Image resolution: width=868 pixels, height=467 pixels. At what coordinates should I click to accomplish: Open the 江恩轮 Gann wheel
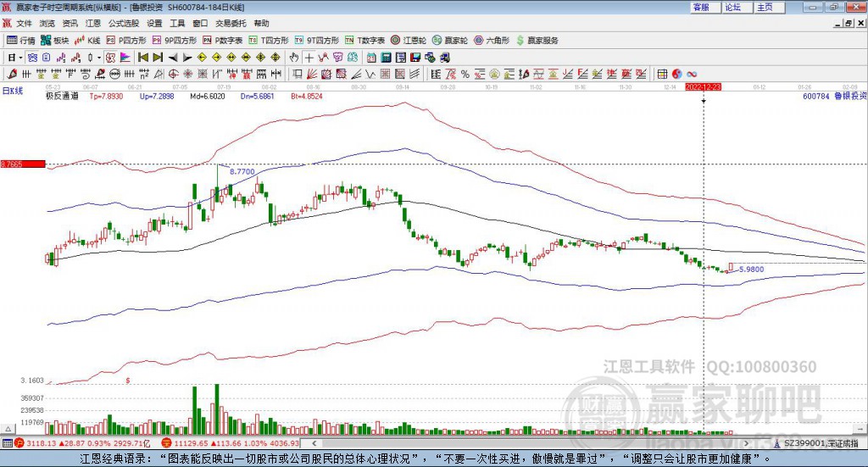coord(409,41)
